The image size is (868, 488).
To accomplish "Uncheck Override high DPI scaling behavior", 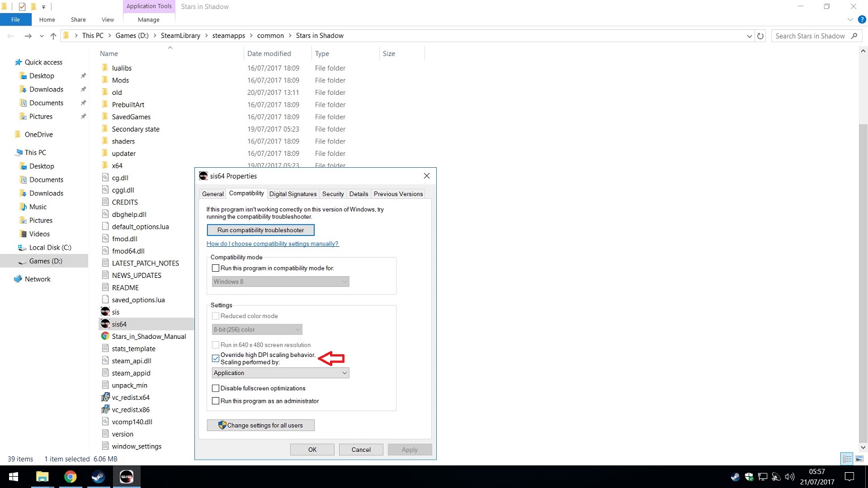I will click(215, 358).
